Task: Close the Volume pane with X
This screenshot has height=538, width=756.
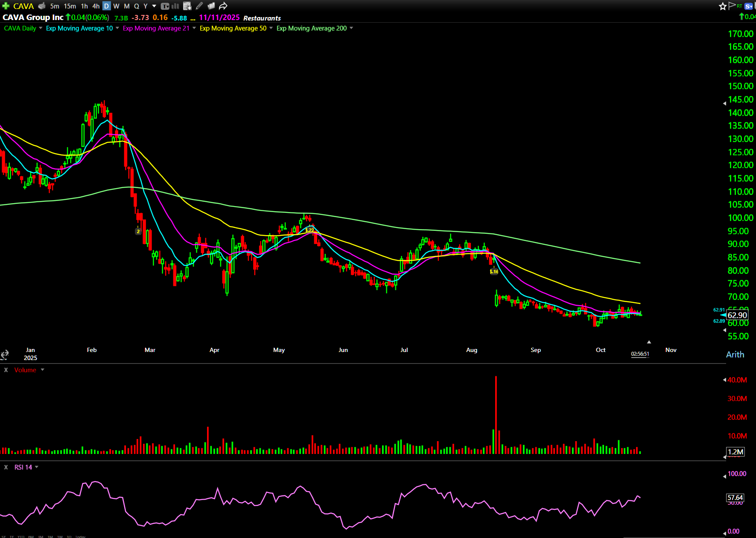Action: pos(6,370)
